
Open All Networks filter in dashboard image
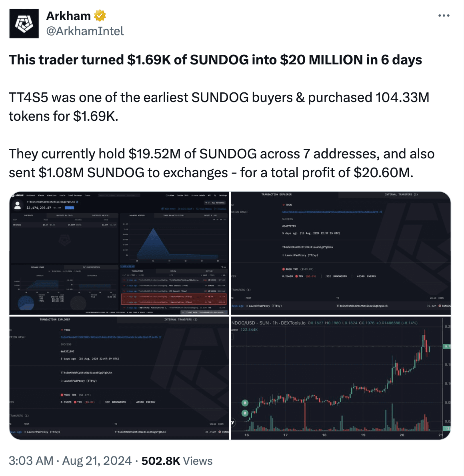pos(215,203)
